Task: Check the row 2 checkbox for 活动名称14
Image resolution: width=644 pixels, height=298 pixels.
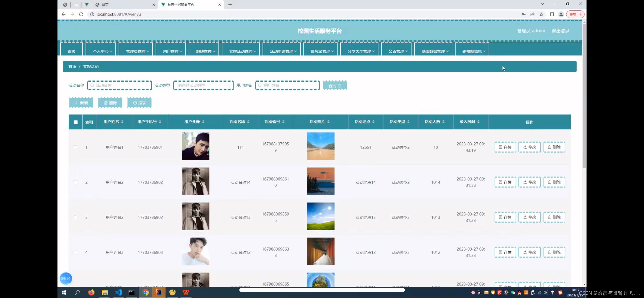Action: point(75,182)
